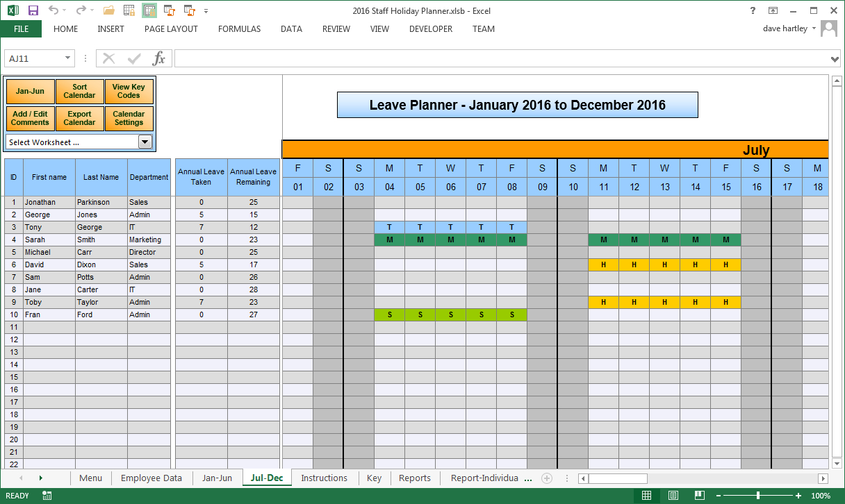The image size is (845, 504).
Task: Expand the formula bar using chevron
Action: point(835,59)
